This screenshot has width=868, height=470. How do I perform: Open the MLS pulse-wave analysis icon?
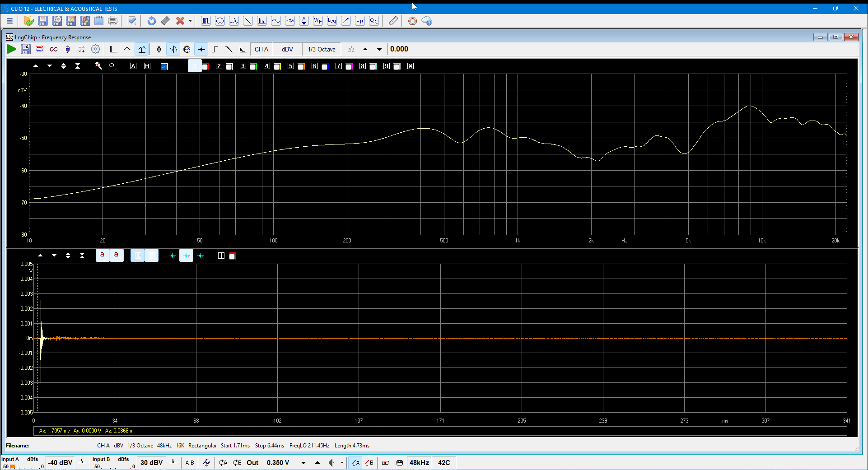[x=206, y=21]
